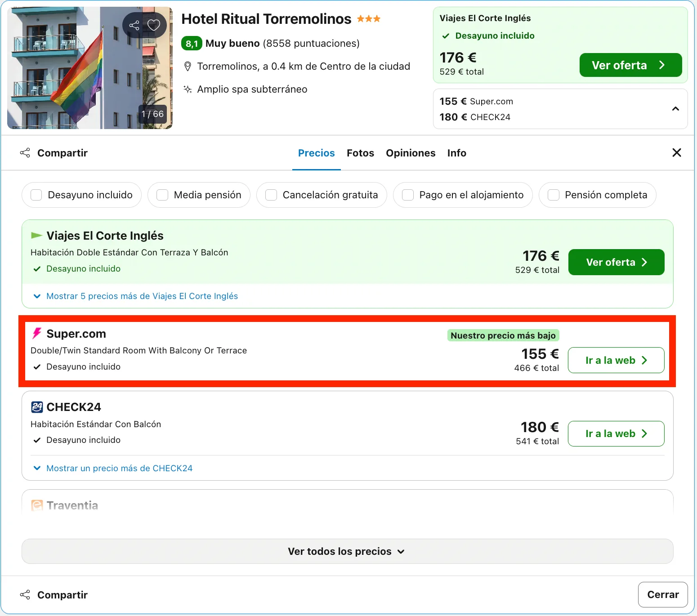Check the Cancelación gratuita filter

271,195
